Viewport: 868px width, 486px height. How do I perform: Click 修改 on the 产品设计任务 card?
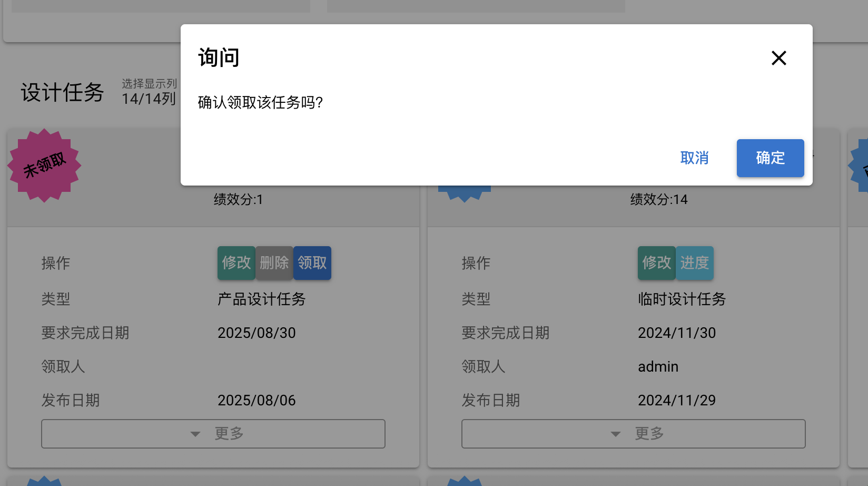pos(236,263)
